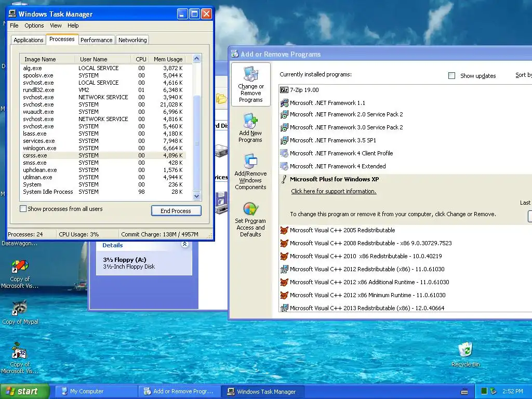Click Visual C++ 2005 Redistributable icon
Image resolution: width=532 pixels, height=399 pixels.
(284, 230)
